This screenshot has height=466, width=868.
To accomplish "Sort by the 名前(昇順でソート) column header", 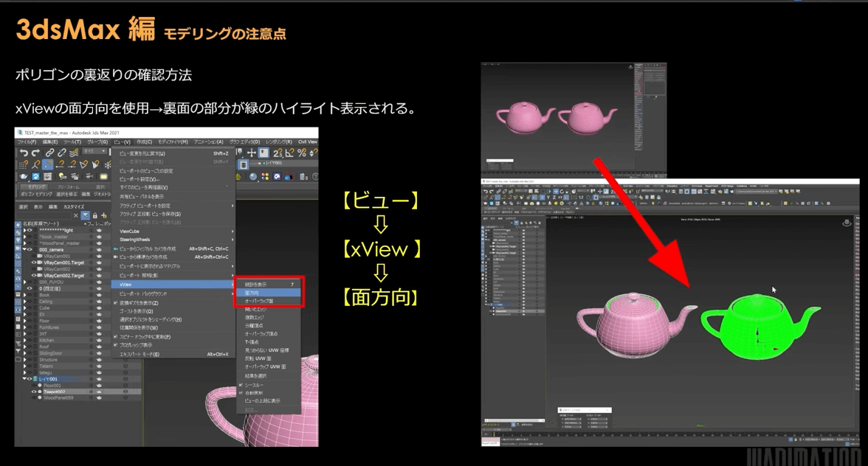I will 41,223.
